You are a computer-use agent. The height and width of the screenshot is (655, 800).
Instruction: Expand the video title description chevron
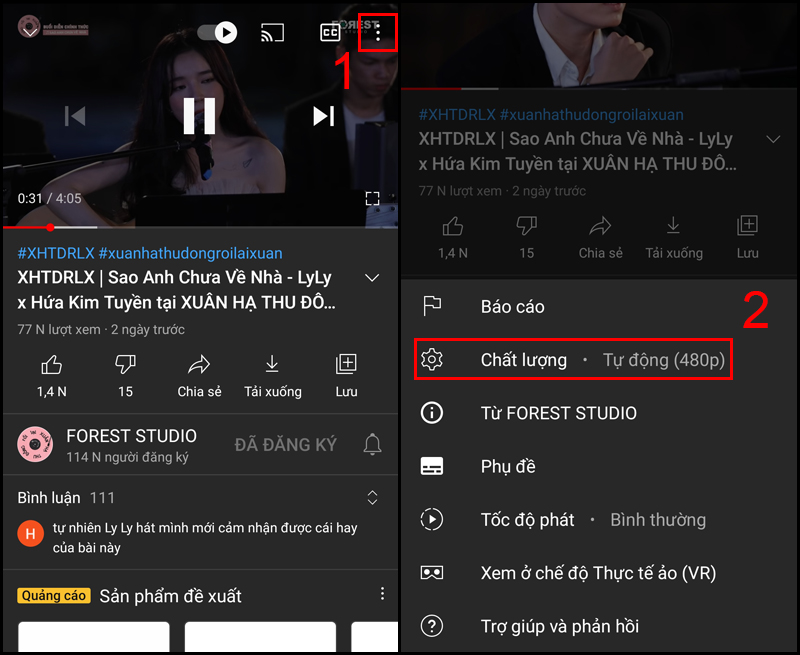372,278
